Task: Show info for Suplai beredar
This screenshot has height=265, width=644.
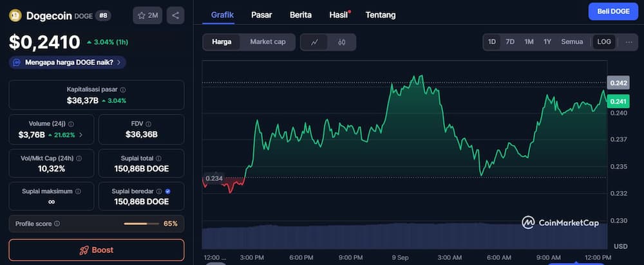Action: [x=158, y=191]
